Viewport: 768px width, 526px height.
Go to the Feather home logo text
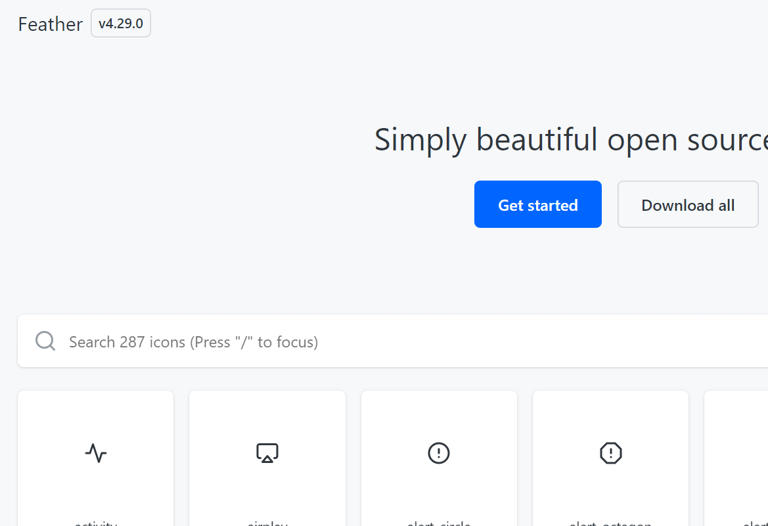[x=50, y=24]
